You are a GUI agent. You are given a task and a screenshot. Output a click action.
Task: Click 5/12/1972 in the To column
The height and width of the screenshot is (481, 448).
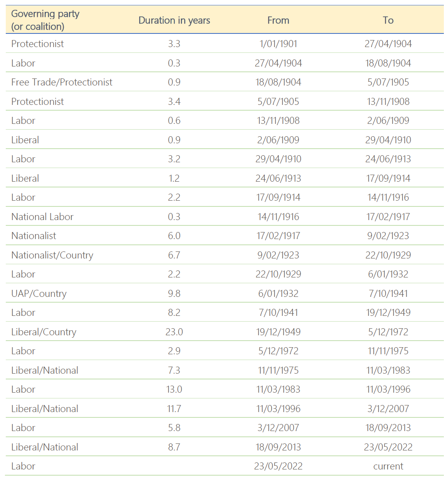(x=388, y=332)
